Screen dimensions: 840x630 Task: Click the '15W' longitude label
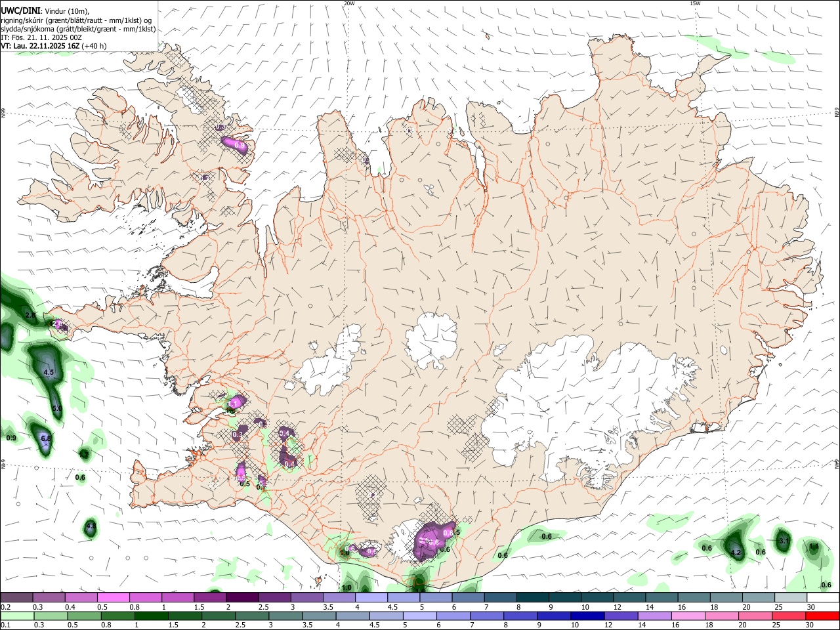click(x=695, y=3)
